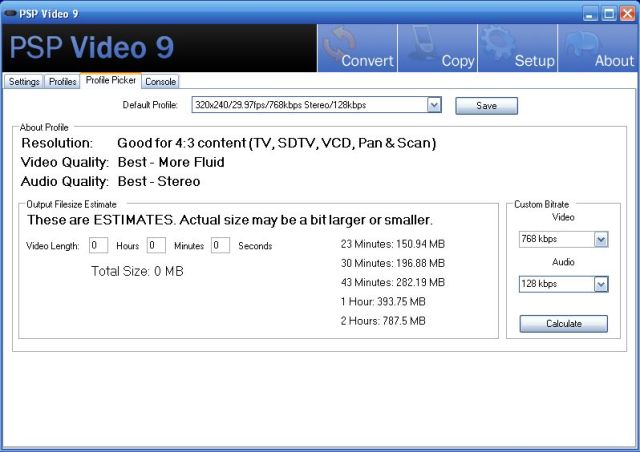Expand the Default Profile dropdown
Viewport: 640px width, 452px height.
pos(434,105)
